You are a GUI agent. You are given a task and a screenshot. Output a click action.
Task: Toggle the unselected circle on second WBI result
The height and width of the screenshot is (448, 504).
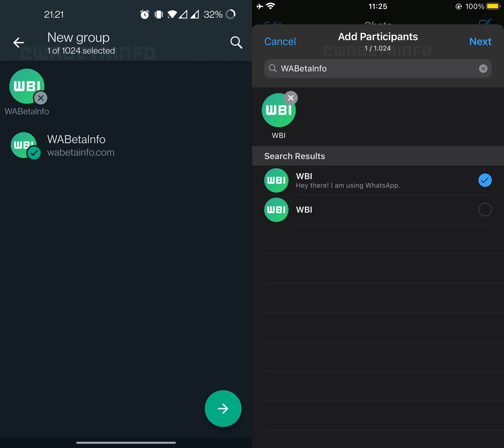[485, 209]
